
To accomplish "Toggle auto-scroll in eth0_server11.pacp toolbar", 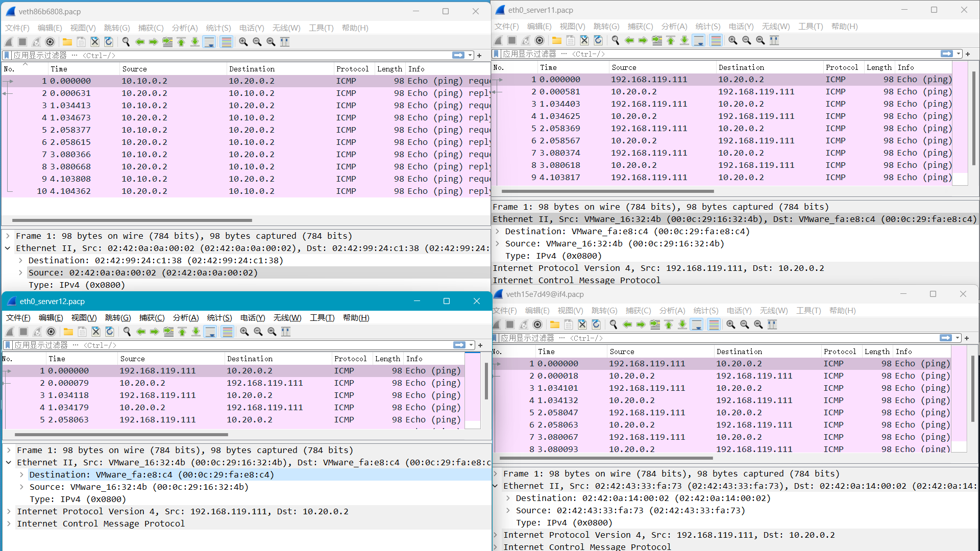I will [699, 40].
